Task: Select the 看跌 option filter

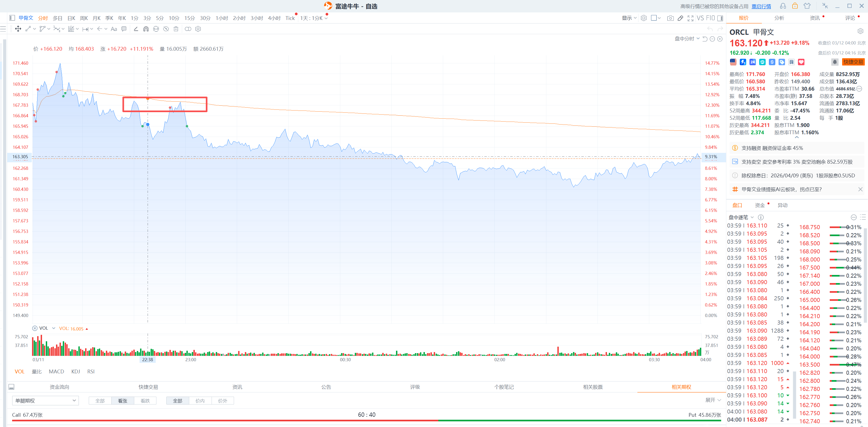Action: click(145, 401)
